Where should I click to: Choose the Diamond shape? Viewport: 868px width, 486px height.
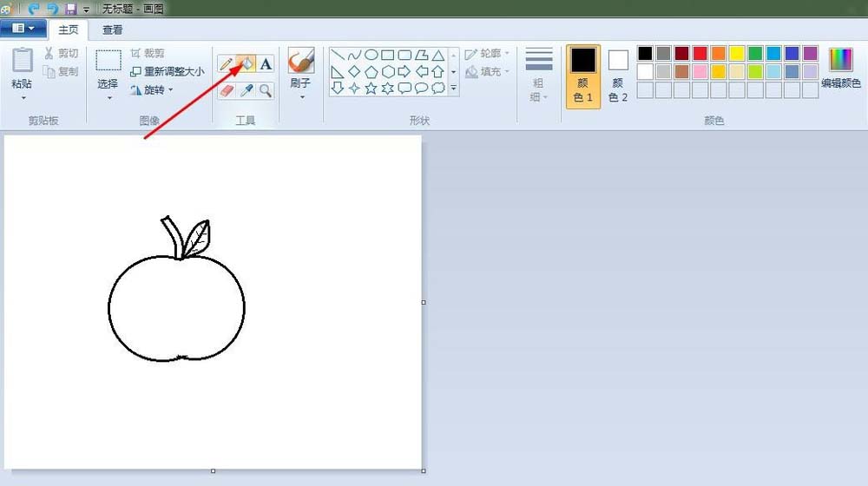click(x=354, y=71)
